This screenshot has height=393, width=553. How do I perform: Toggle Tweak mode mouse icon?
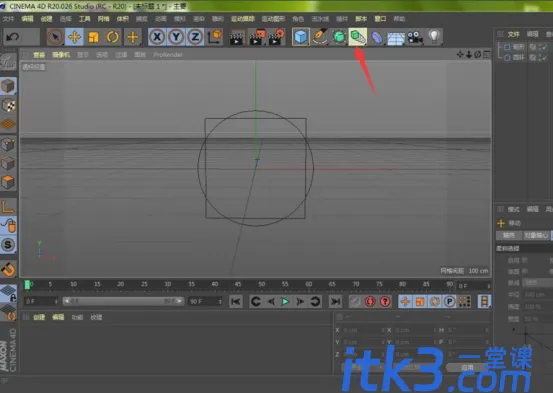click(8, 225)
